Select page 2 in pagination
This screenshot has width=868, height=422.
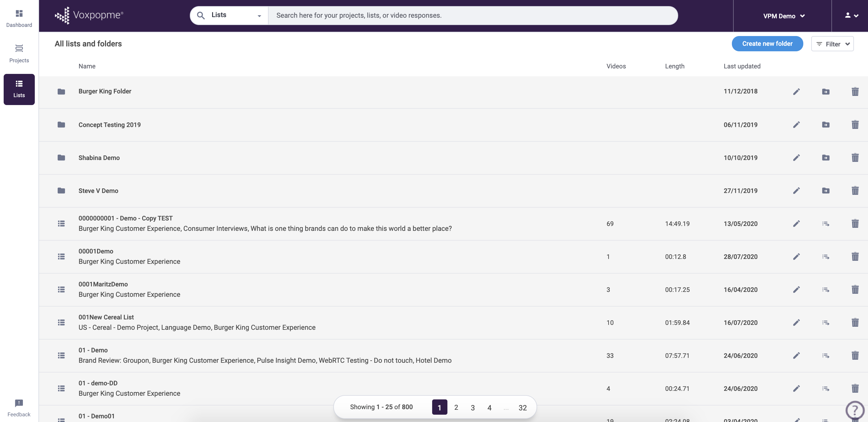pyautogui.click(x=456, y=408)
